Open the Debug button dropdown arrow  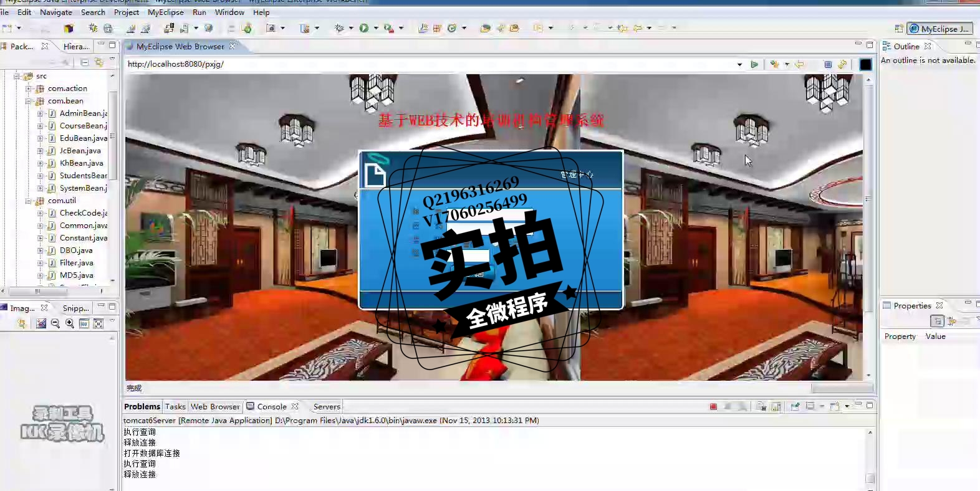[351, 28]
